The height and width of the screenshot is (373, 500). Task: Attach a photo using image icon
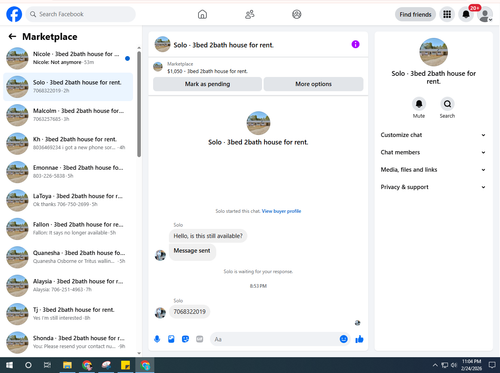click(x=171, y=339)
